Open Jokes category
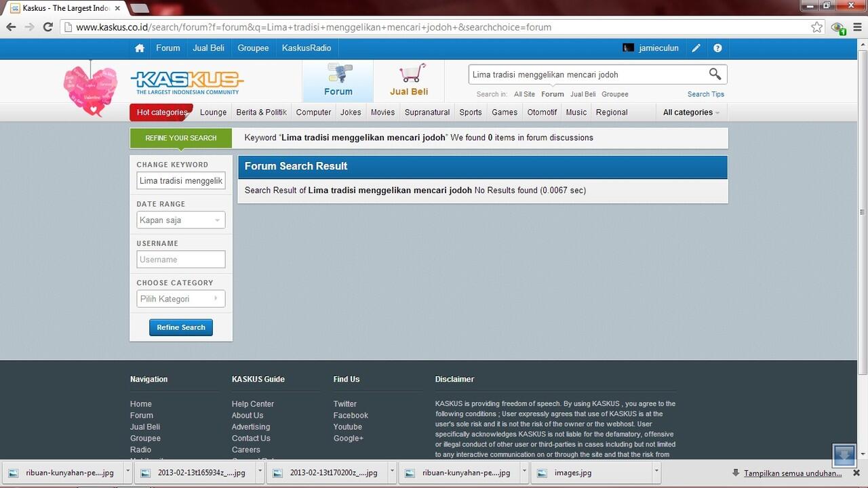Screen dimensions: 868x488 (x=351, y=113)
